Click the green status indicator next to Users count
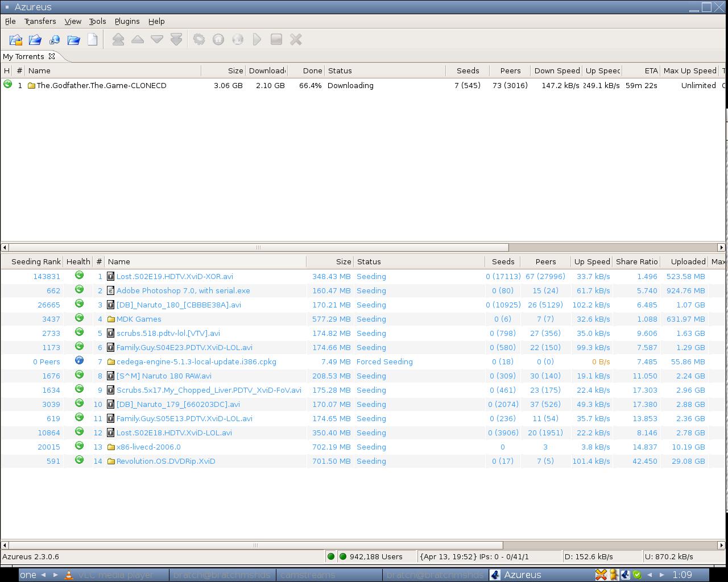Screen dimensions: 728x582 [x=342, y=556]
